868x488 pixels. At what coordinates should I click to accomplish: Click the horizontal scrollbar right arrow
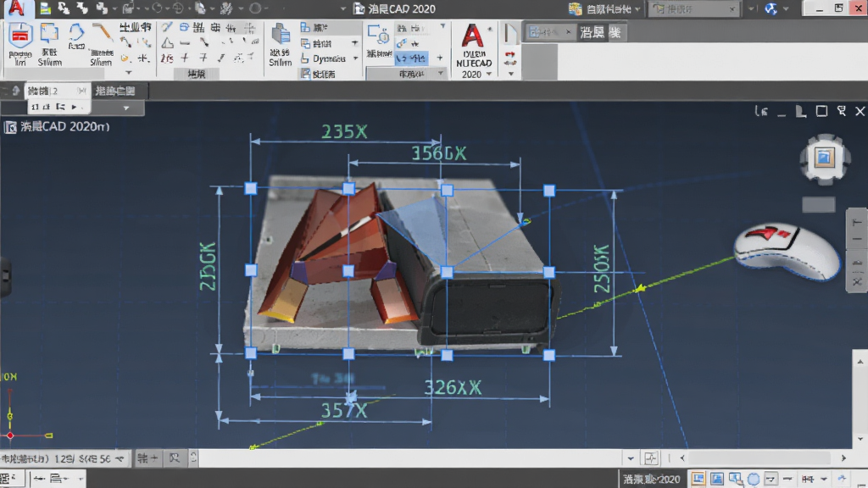(x=843, y=458)
